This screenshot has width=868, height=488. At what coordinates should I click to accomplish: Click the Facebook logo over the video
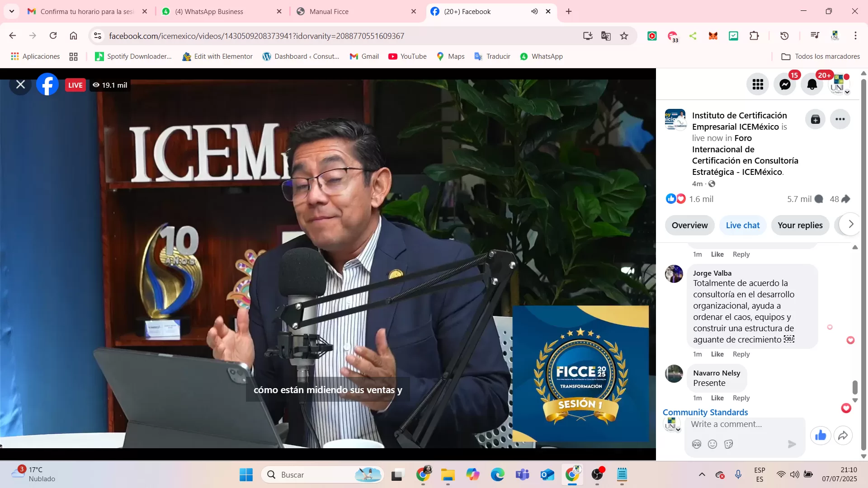tap(47, 84)
